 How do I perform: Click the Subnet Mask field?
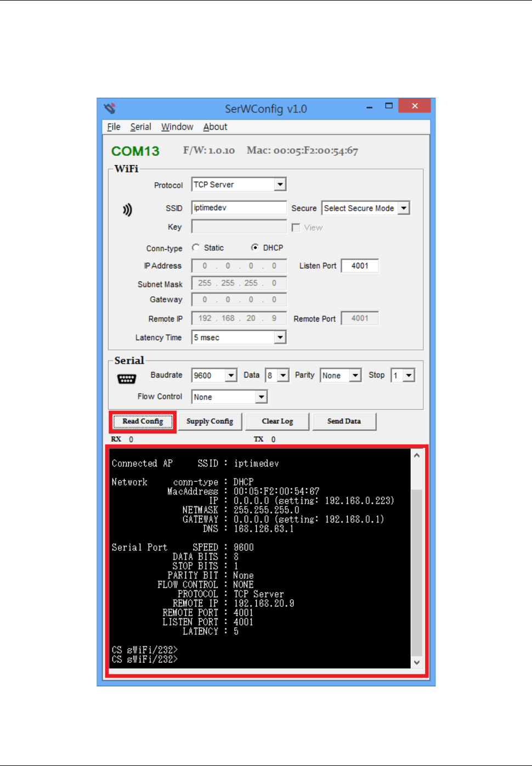pyautogui.click(x=239, y=283)
